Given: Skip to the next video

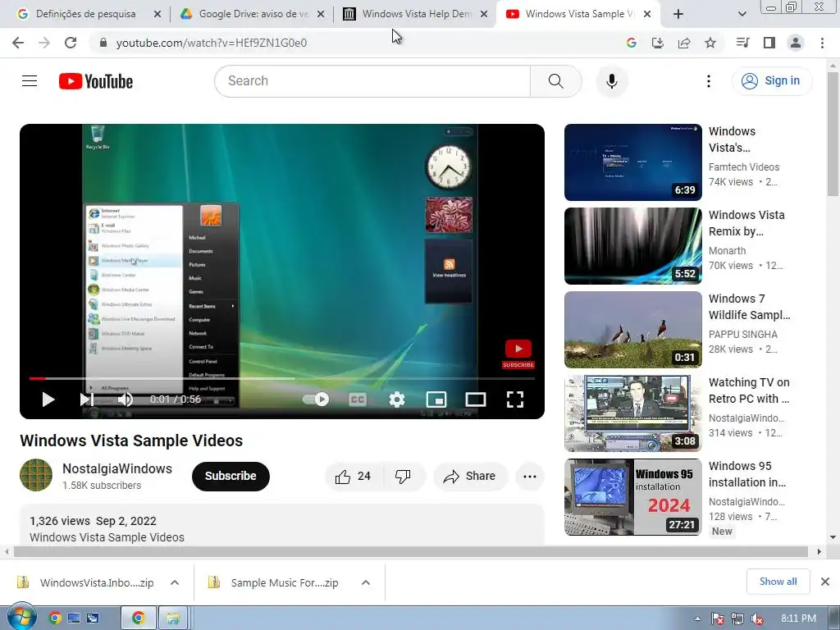Looking at the screenshot, I should 86,399.
